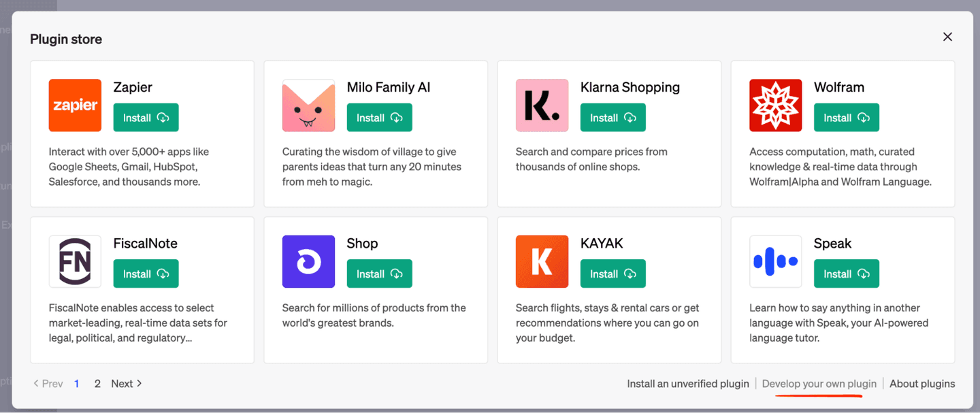Install the KAYAK plugin

(612, 274)
